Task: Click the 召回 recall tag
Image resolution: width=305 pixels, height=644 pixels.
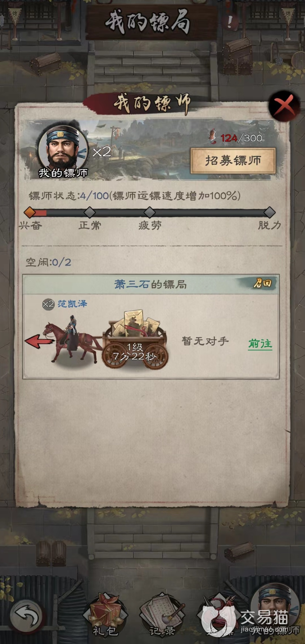Action: pyautogui.click(x=263, y=283)
